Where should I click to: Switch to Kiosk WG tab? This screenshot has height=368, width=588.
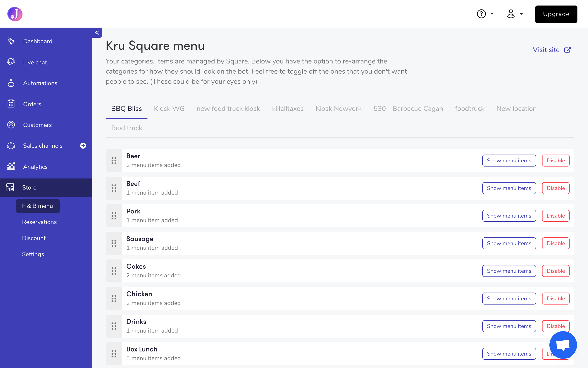tap(169, 109)
